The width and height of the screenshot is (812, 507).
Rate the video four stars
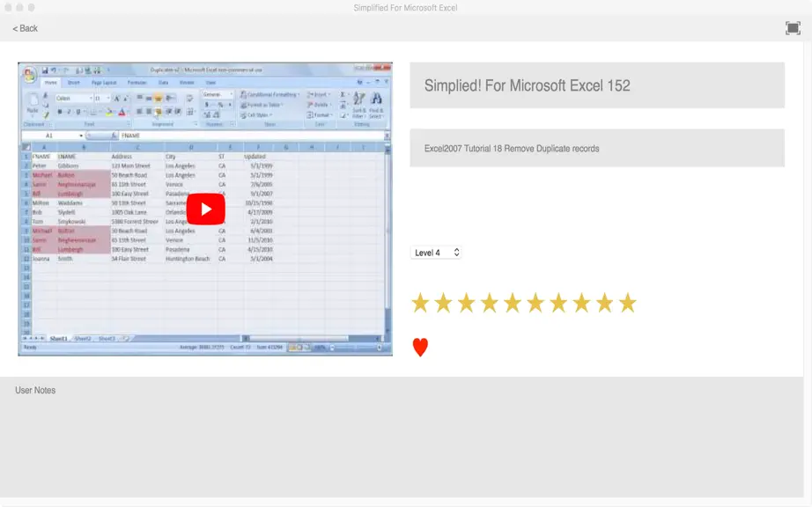click(x=490, y=303)
